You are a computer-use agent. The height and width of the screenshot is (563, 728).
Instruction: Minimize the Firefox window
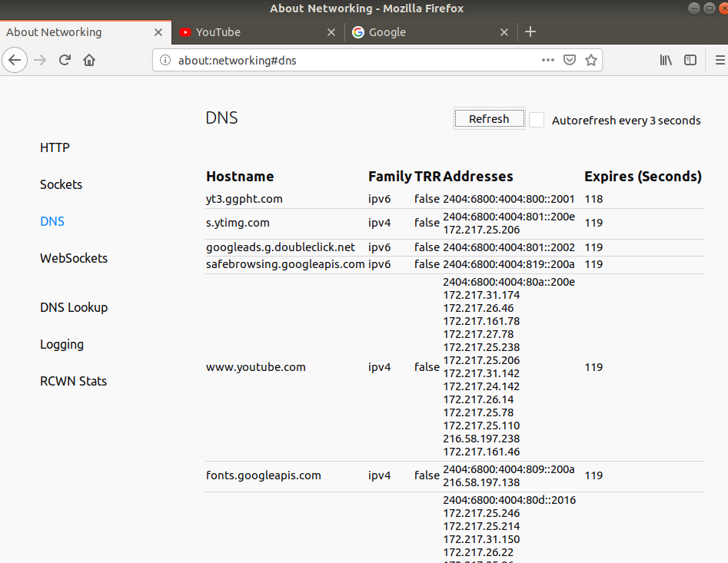point(694,8)
